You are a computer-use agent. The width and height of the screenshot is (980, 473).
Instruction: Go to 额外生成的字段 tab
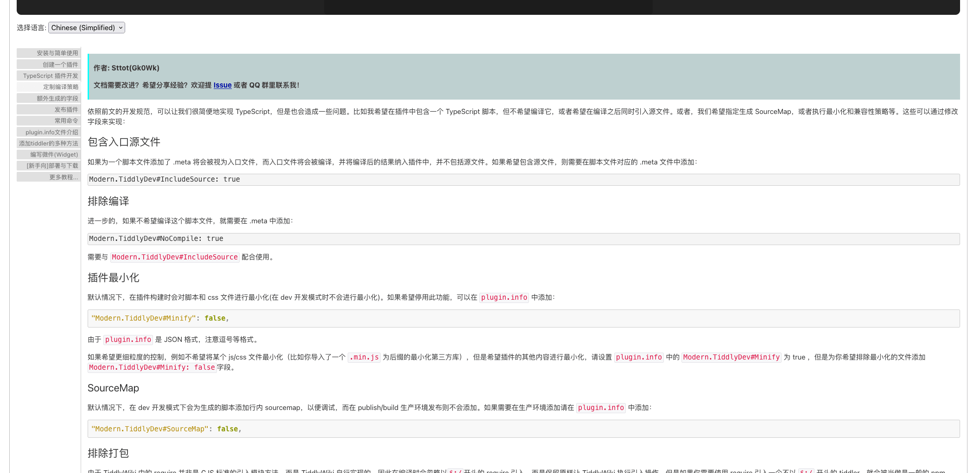(49, 98)
